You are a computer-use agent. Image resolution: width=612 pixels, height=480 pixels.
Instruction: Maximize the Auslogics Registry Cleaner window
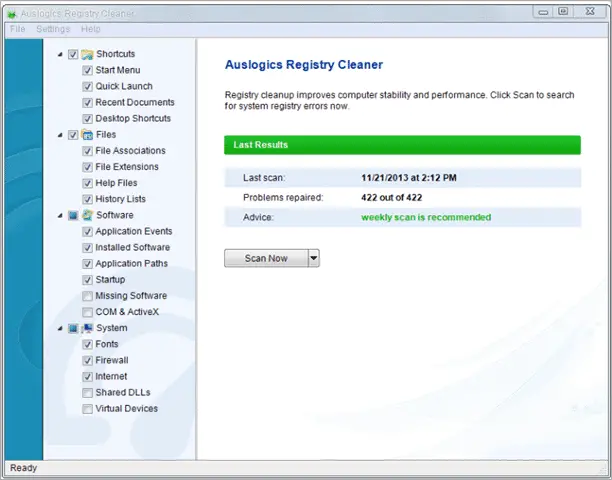click(x=563, y=12)
